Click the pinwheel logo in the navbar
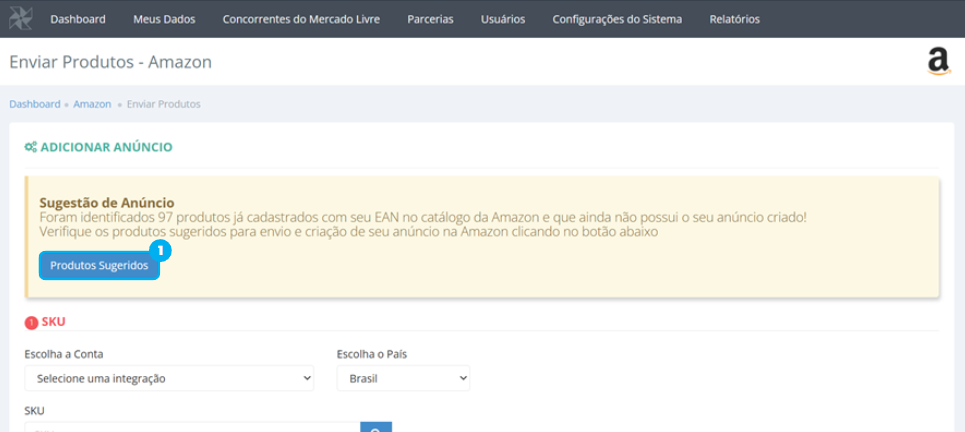 20,18
